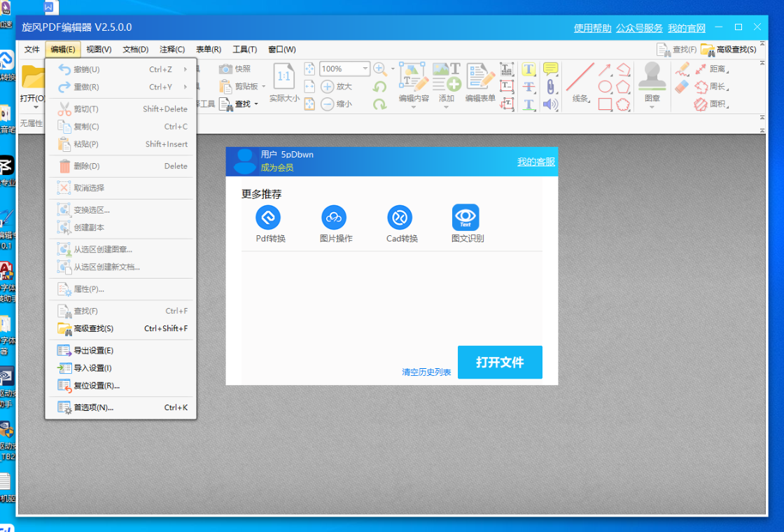Select the strikethrough text tool
Image resolution: width=784 pixels, height=532 pixels.
pyautogui.click(x=528, y=87)
